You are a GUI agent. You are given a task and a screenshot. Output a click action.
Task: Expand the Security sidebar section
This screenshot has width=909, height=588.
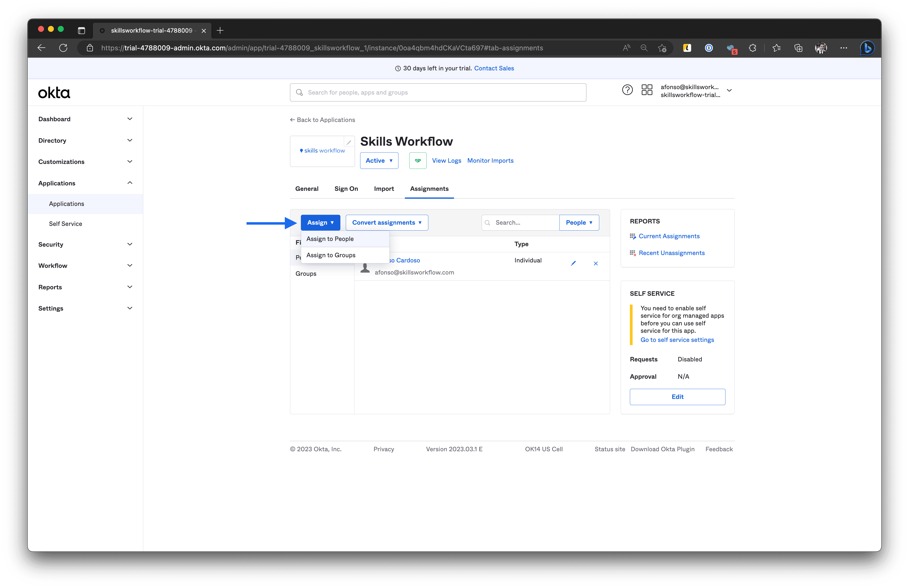[x=85, y=244]
